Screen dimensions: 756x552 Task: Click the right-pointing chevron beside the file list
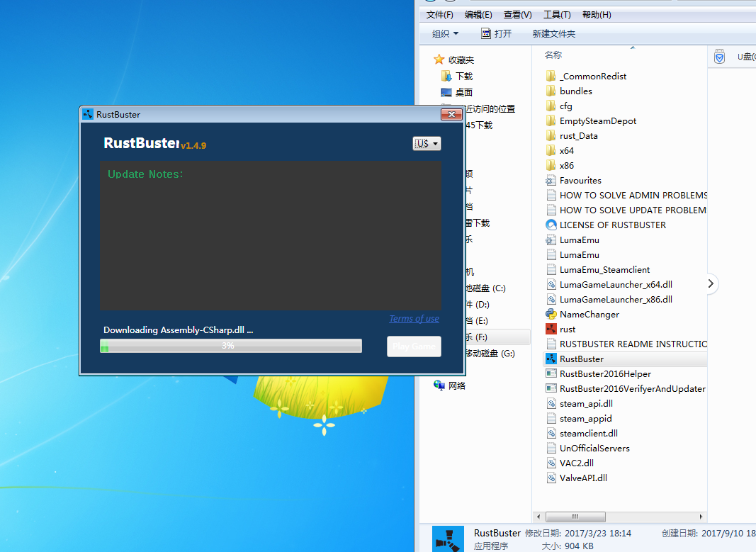[x=711, y=284]
